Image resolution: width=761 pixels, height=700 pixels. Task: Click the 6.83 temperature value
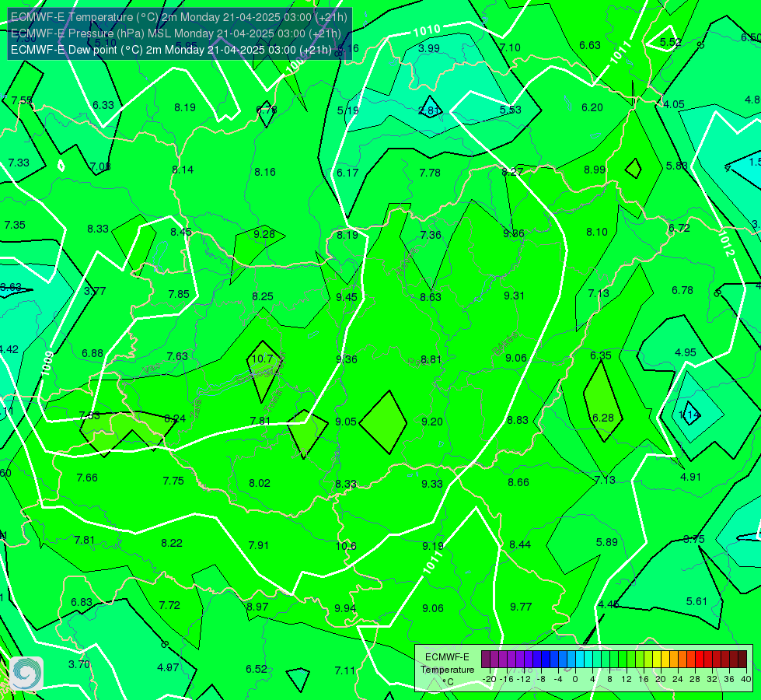pyautogui.click(x=82, y=602)
